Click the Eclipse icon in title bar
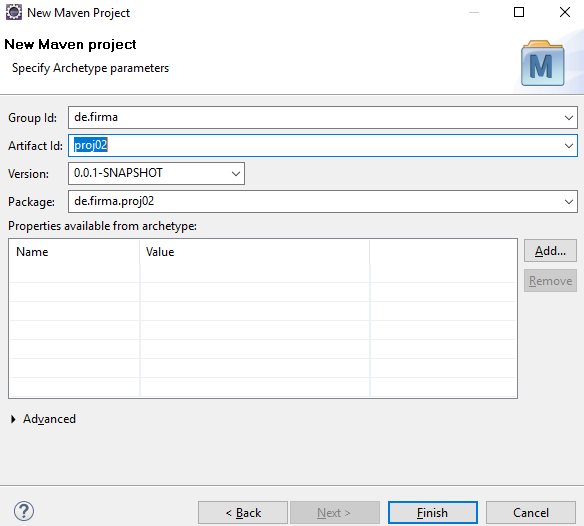Viewport: 584px width, 526px height. pyautogui.click(x=14, y=12)
